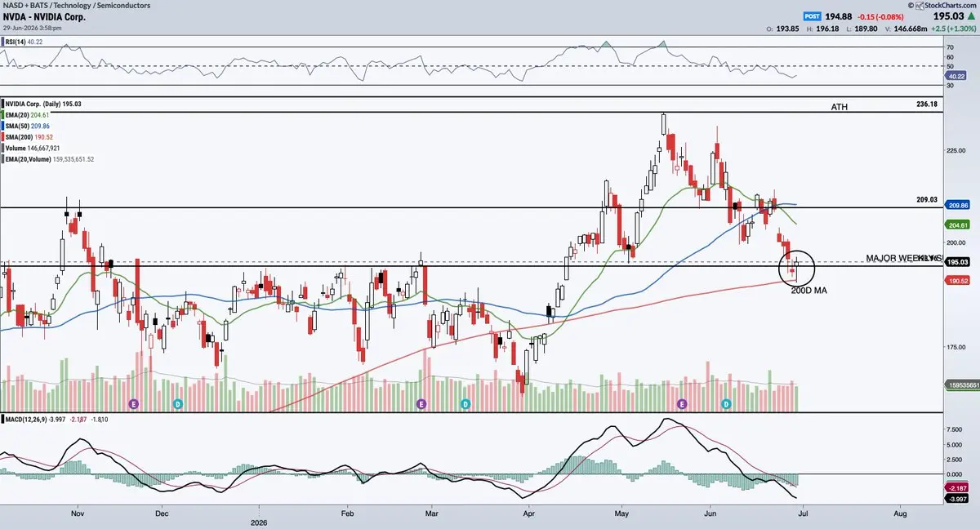The image size is (980, 529).
Task: Click the blue POST session badge
Action: point(813,16)
